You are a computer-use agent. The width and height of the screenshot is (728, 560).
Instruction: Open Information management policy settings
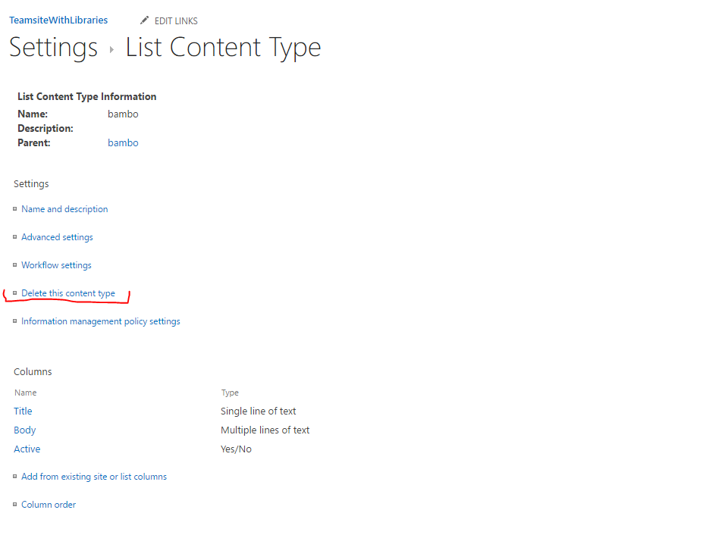[101, 321]
